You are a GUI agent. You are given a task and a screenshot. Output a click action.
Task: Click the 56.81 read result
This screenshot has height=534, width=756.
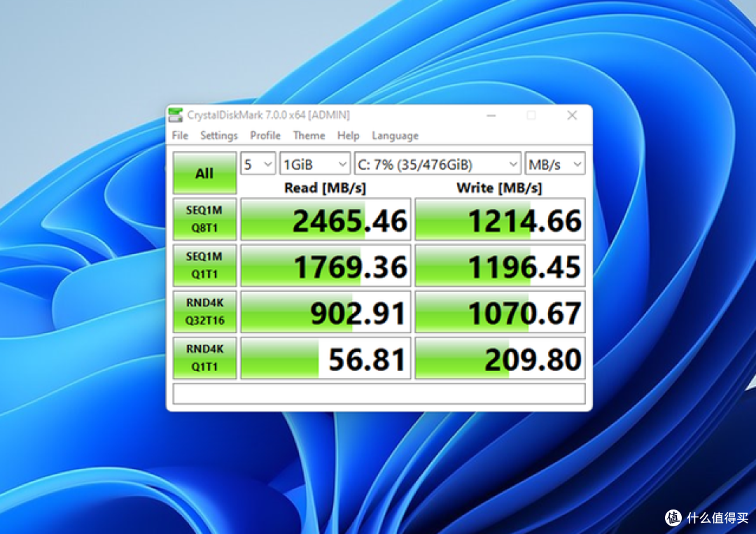[x=325, y=358]
